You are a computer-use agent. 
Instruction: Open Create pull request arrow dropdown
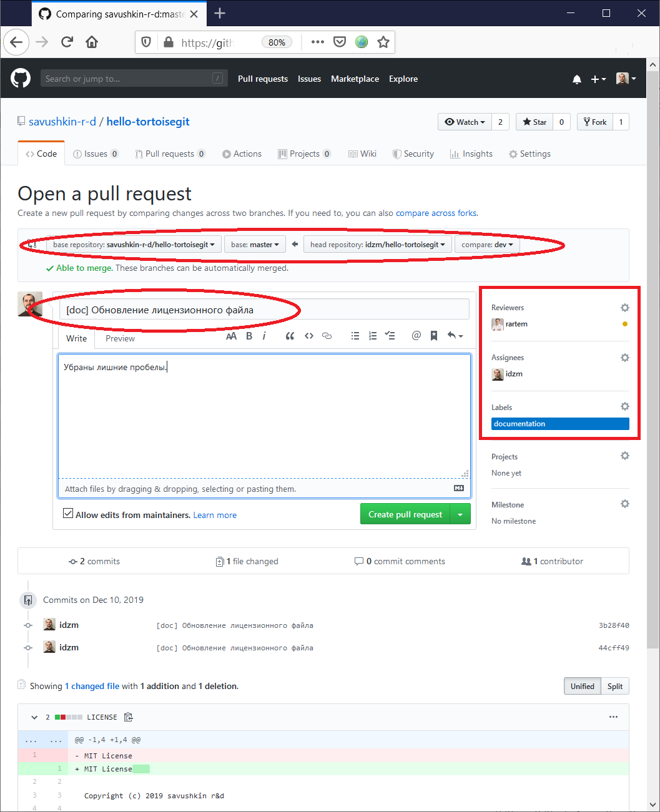coord(460,514)
